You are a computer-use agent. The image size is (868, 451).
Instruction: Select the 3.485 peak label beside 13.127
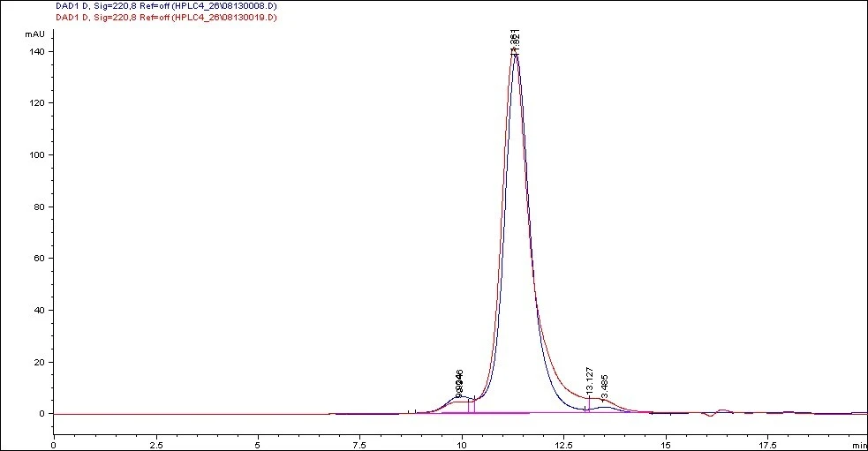click(x=605, y=387)
